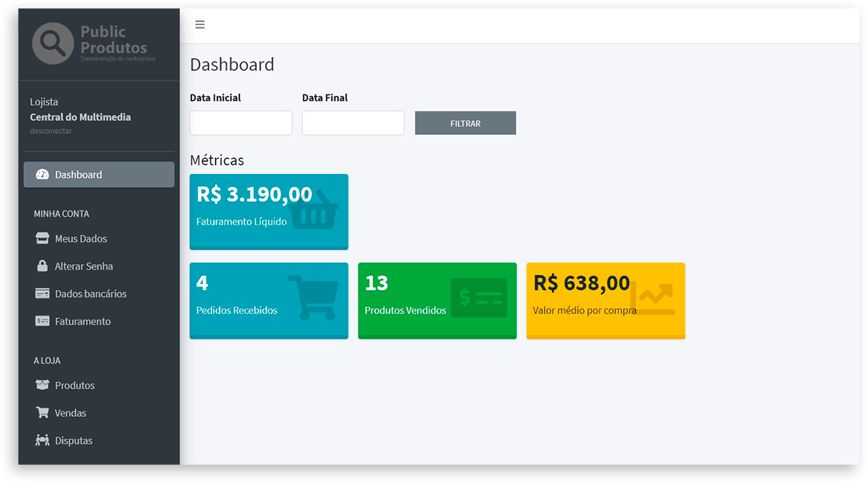This screenshot has height=483, width=868.
Task: Click the desconectar link
Action: tap(51, 131)
